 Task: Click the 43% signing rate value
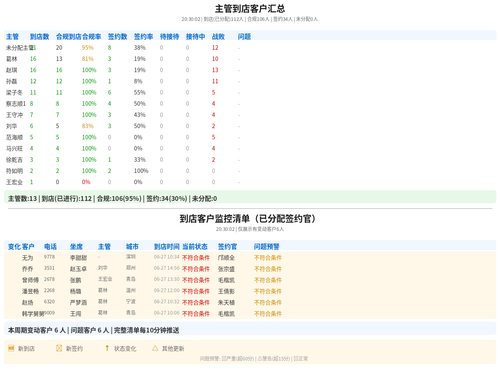pyautogui.click(x=140, y=115)
